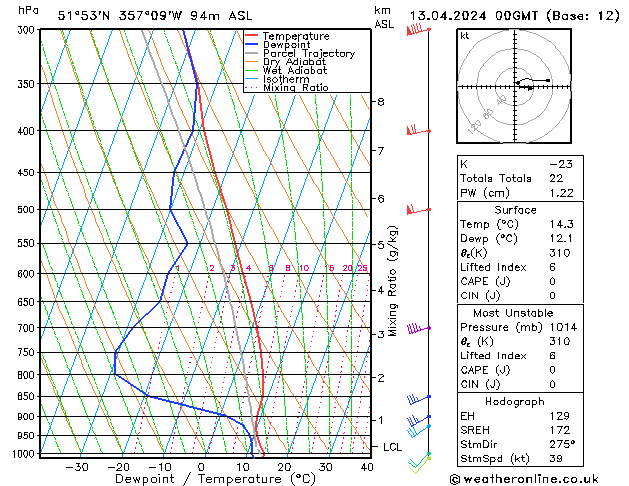This screenshot has height=486, width=629.
Task: Click the 5 km altitude label
Action: [x=381, y=244]
